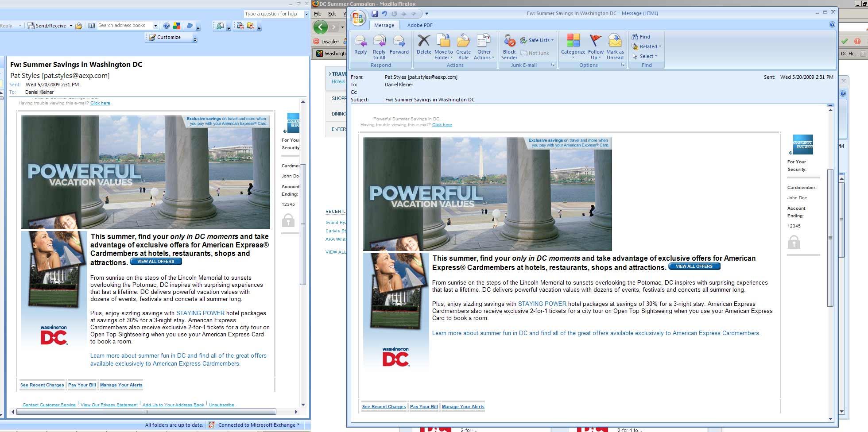The image size is (868, 432).
Task: Forward this email message
Action: click(399, 46)
